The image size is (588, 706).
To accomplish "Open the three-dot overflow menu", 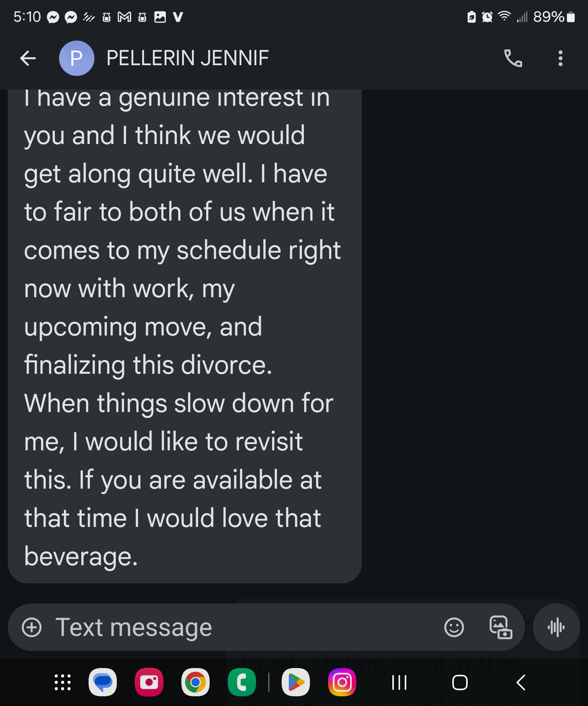I will click(x=560, y=58).
